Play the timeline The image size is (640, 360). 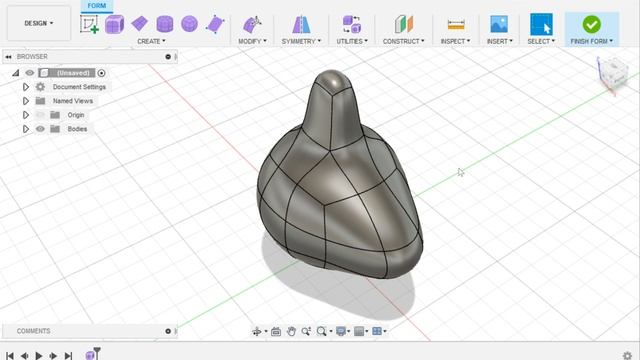coord(39,356)
